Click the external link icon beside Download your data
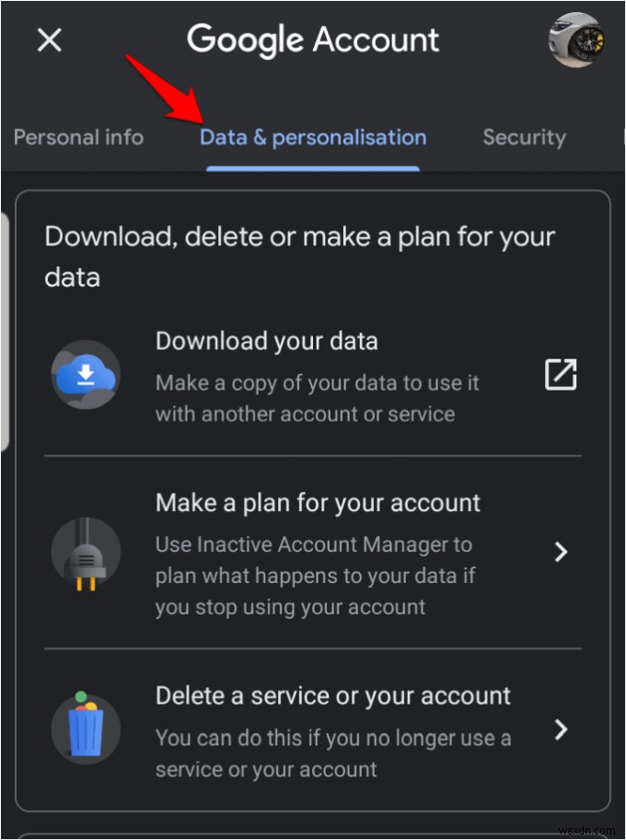Viewport: 626px width, 840px height. [x=560, y=374]
